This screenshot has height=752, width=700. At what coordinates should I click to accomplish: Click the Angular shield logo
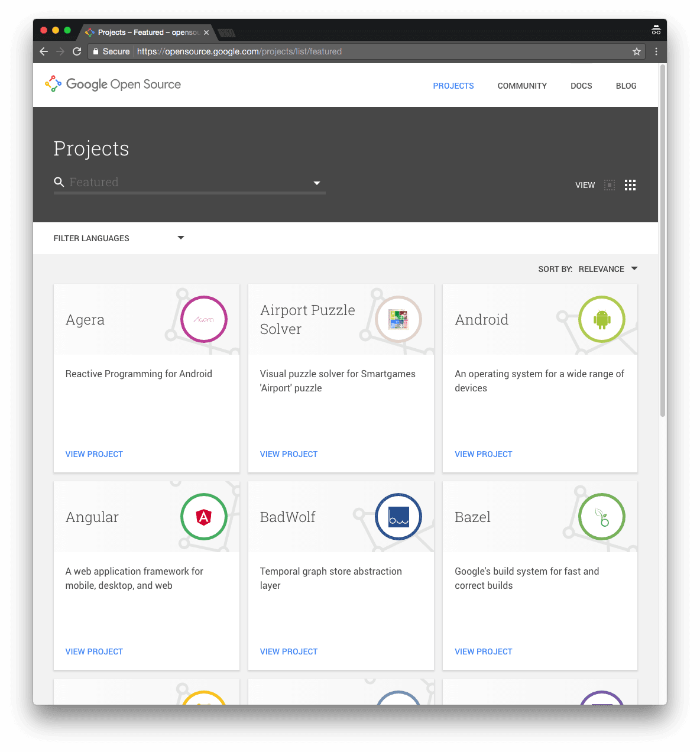(x=204, y=517)
